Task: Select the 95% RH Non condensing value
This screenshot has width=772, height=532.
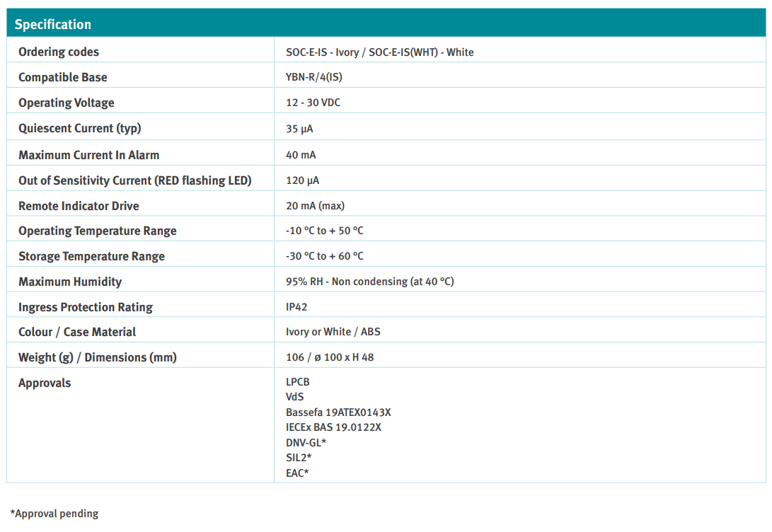Action: tap(369, 282)
